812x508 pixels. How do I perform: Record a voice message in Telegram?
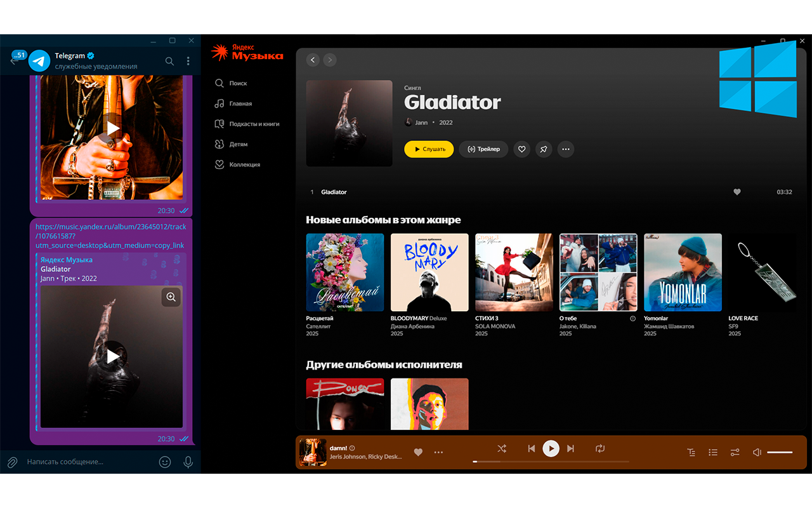pos(188,462)
